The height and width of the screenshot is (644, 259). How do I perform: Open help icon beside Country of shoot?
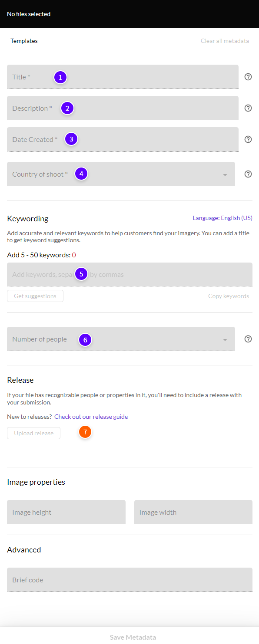coord(248,174)
